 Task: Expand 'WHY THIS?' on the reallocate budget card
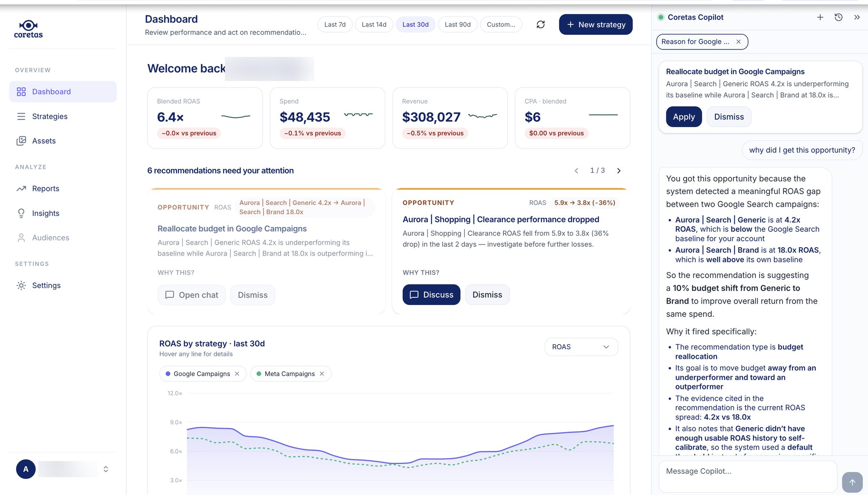pyautogui.click(x=176, y=272)
